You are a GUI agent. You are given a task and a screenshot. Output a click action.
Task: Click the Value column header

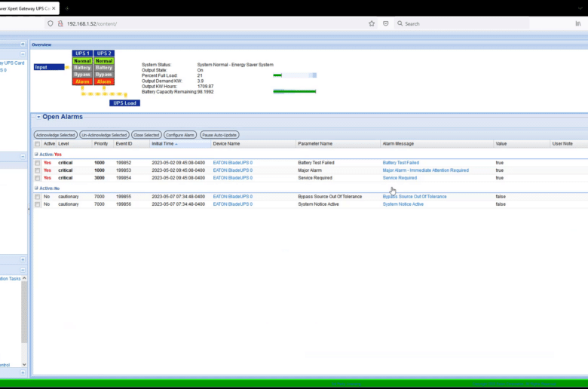(x=522, y=144)
